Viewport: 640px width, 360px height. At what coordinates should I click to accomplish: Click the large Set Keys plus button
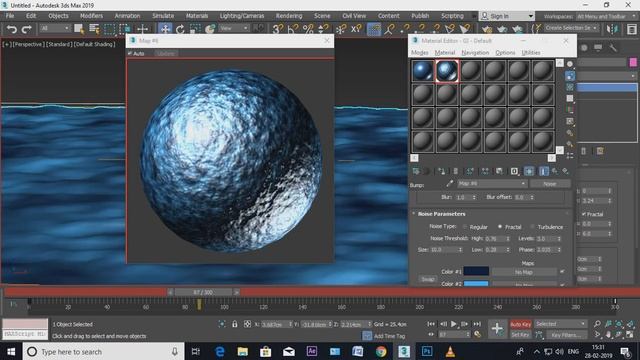[x=497, y=329]
